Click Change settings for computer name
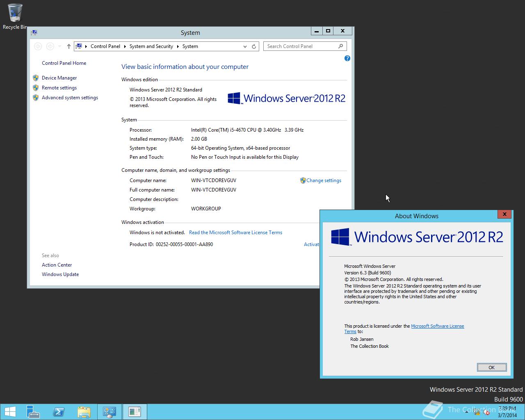Viewport: 525px width, 420px height. click(324, 180)
